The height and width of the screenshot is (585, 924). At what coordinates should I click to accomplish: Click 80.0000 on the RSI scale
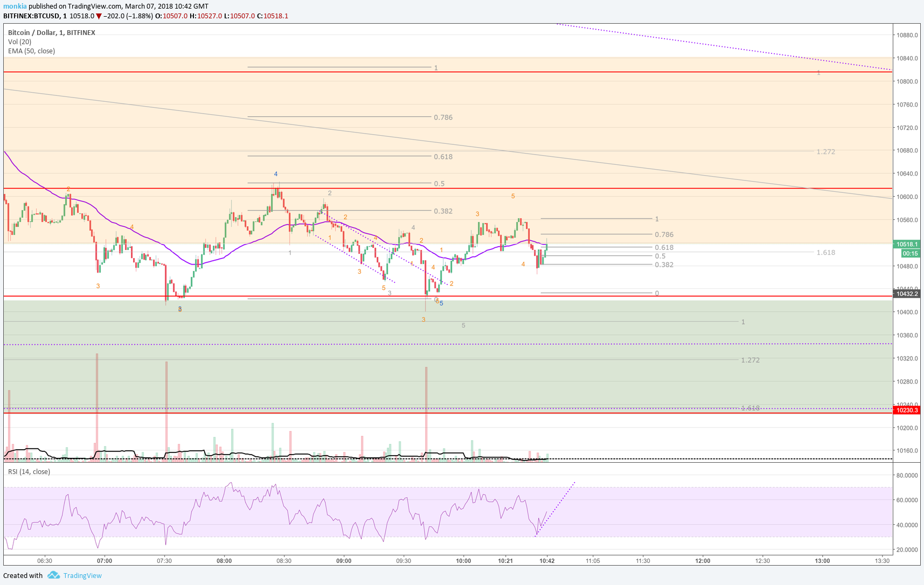pyautogui.click(x=907, y=476)
